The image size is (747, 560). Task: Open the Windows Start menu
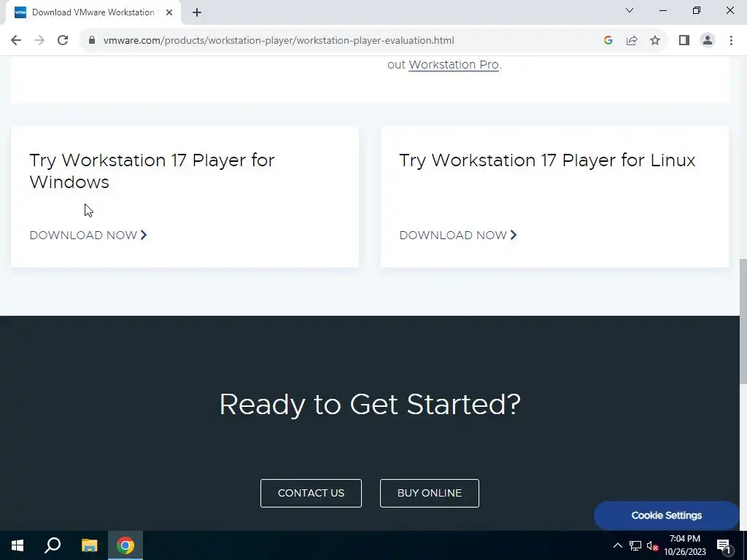pyautogui.click(x=18, y=545)
